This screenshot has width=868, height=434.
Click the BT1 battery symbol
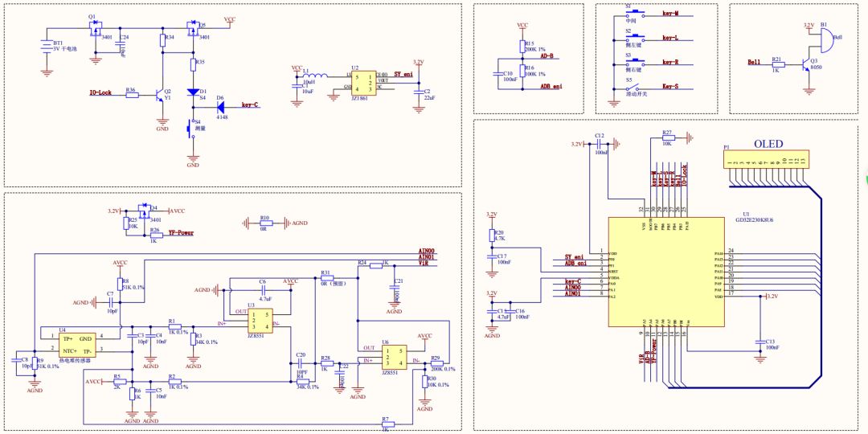[x=47, y=47]
